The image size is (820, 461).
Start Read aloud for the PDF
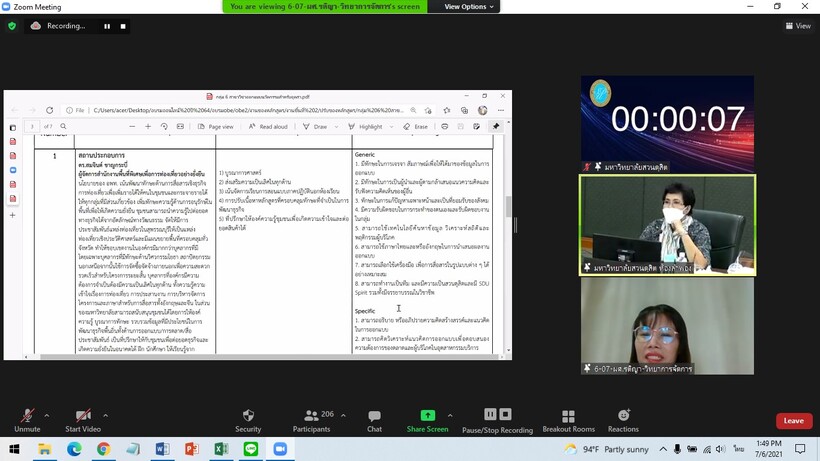[x=268, y=126]
